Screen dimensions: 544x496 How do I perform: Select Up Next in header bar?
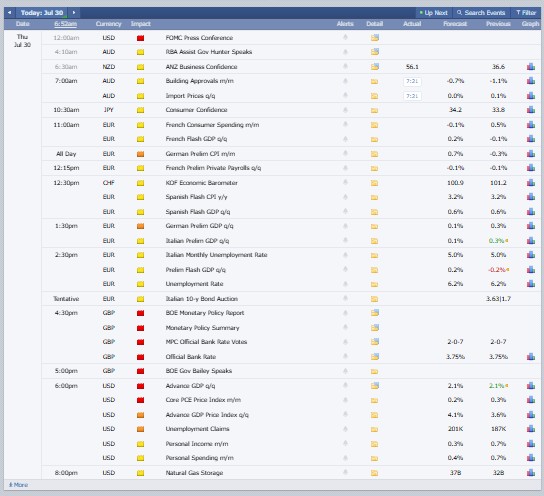433,13
